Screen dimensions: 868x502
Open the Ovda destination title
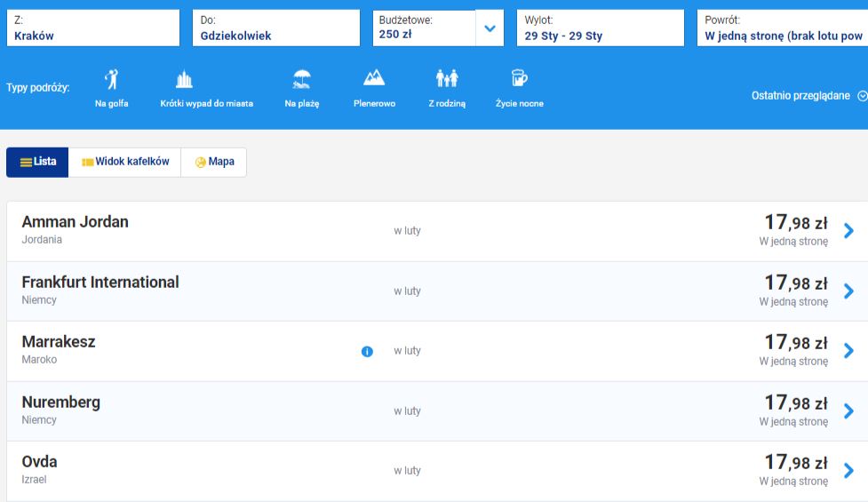pyautogui.click(x=39, y=462)
